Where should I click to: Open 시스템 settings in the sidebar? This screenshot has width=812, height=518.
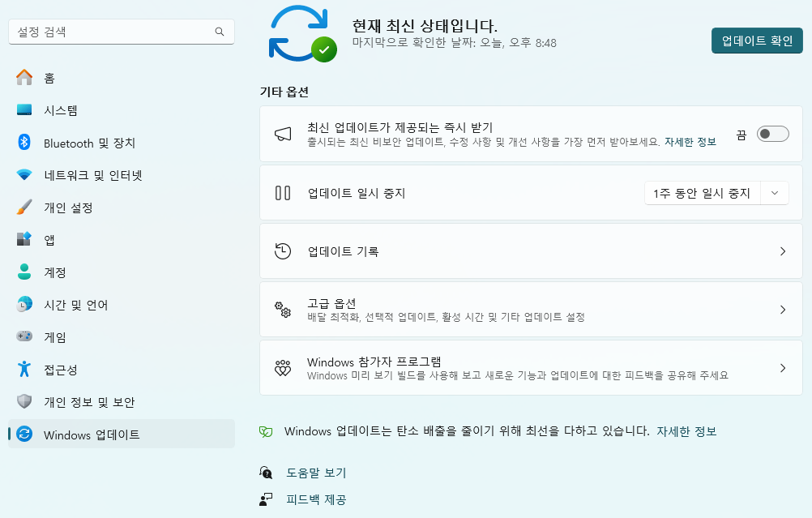click(x=122, y=110)
